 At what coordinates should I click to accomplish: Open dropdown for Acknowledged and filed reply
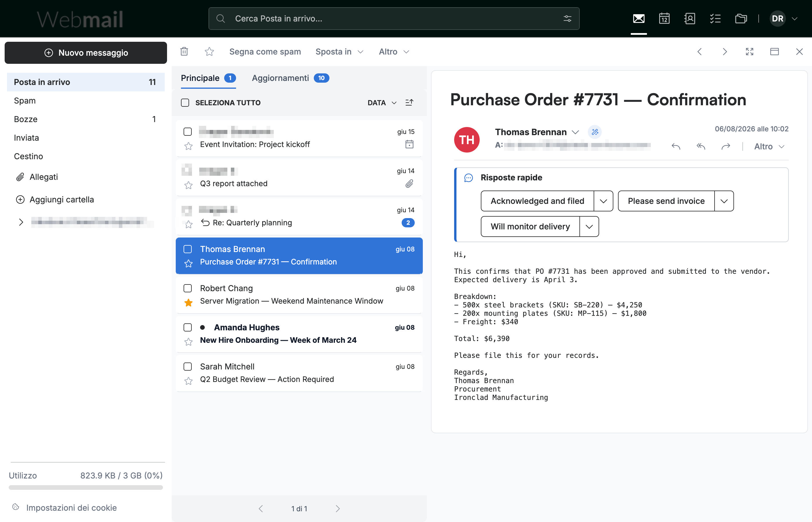pos(603,201)
